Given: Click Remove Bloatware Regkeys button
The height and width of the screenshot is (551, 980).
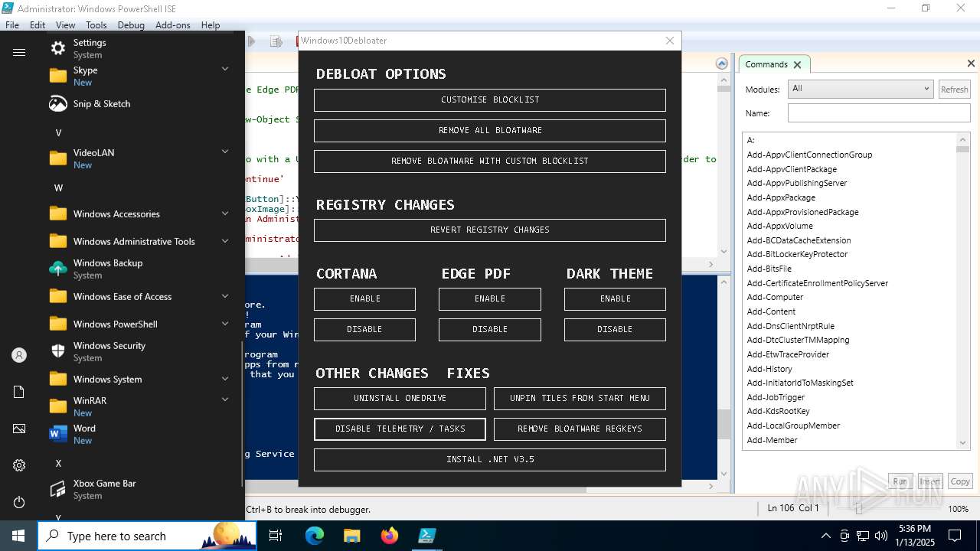Looking at the screenshot, I should coord(580,429).
